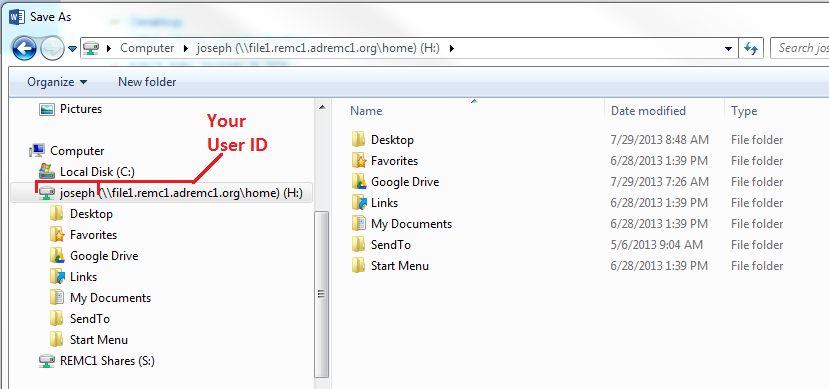Image resolution: width=829 pixels, height=389 pixels.
Task: Click the Local Disk (C:) drive icon
Action: (47, 171)
